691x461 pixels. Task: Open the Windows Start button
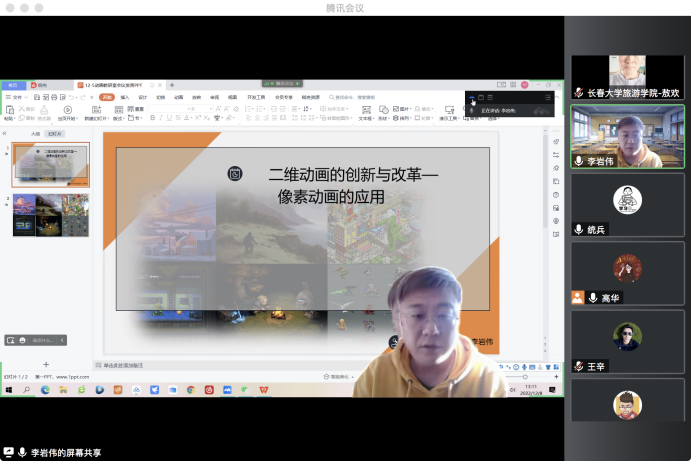click(8, 390)
